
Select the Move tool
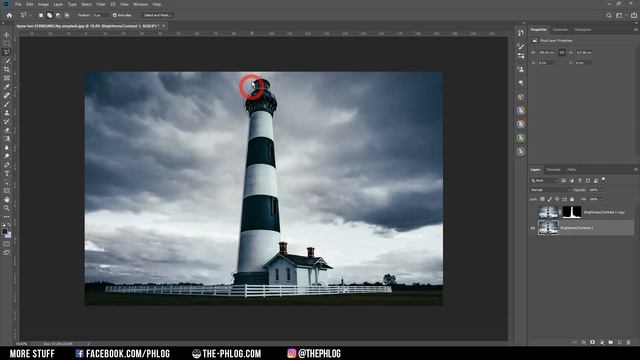[x=7, y=35]
